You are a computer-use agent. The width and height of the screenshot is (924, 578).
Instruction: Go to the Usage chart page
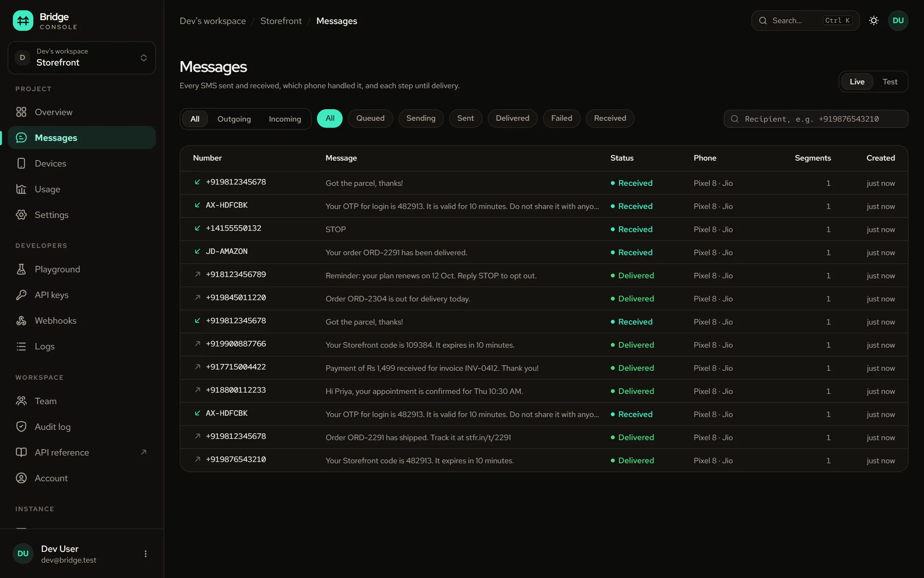(x=81, y=189)
